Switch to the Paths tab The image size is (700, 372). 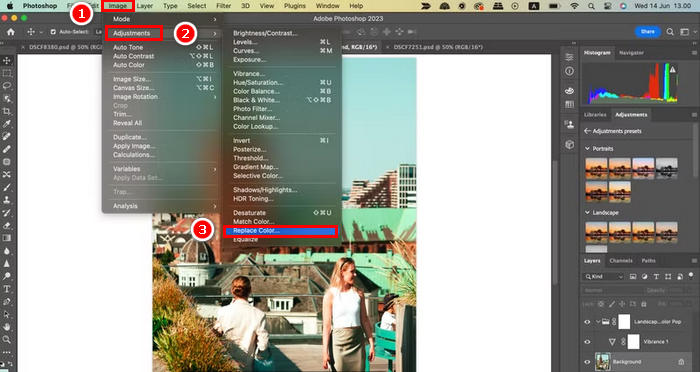tap(648, 260)
